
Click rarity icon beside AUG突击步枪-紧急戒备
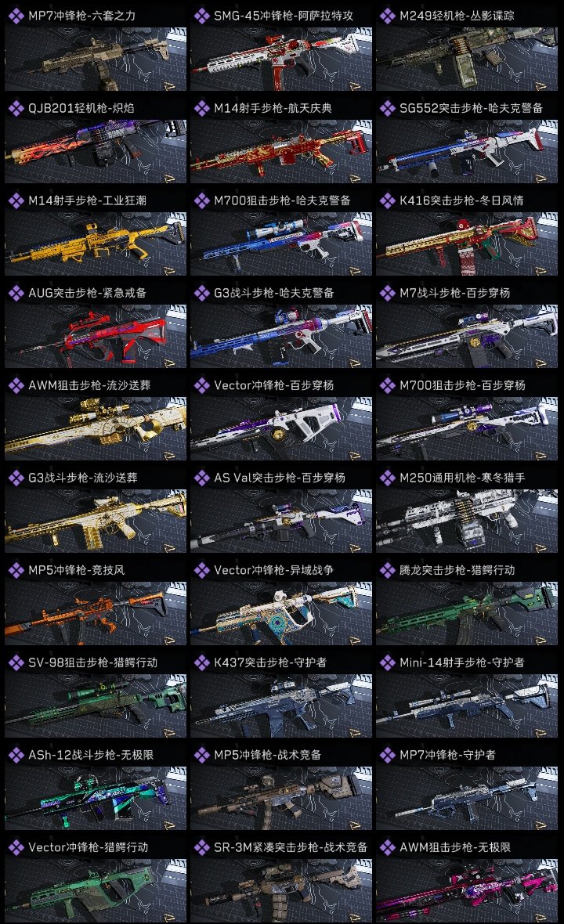coord(16,293)
